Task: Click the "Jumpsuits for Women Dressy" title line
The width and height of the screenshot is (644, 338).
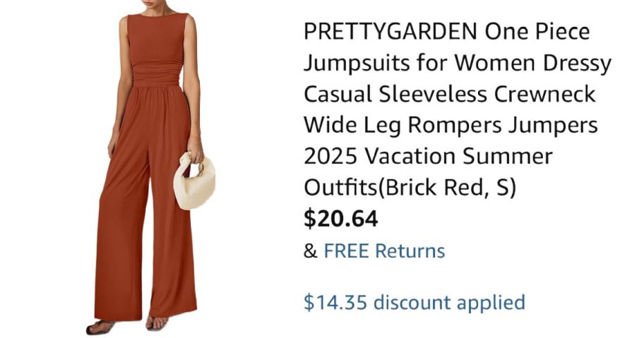Action: (x=458, y=64)
